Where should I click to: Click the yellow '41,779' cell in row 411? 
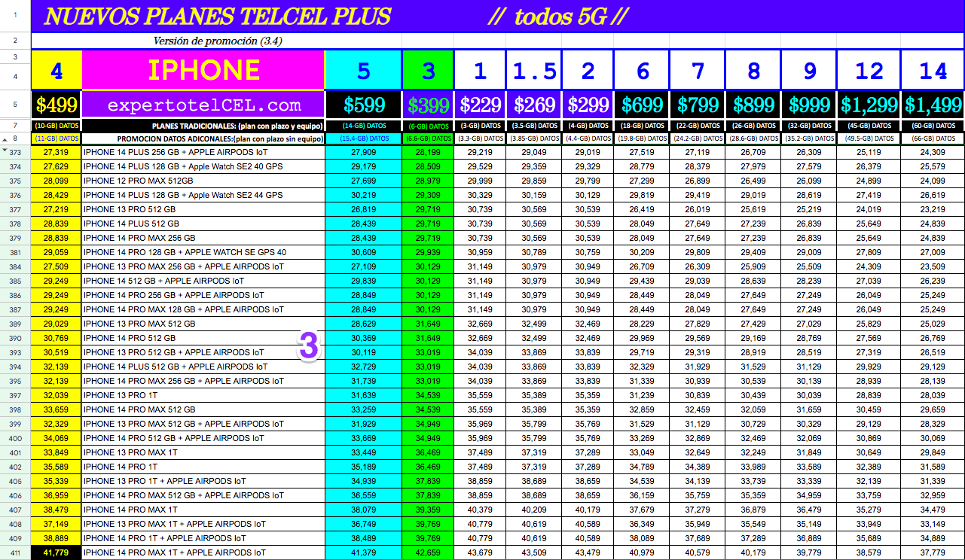pos(56,552)
